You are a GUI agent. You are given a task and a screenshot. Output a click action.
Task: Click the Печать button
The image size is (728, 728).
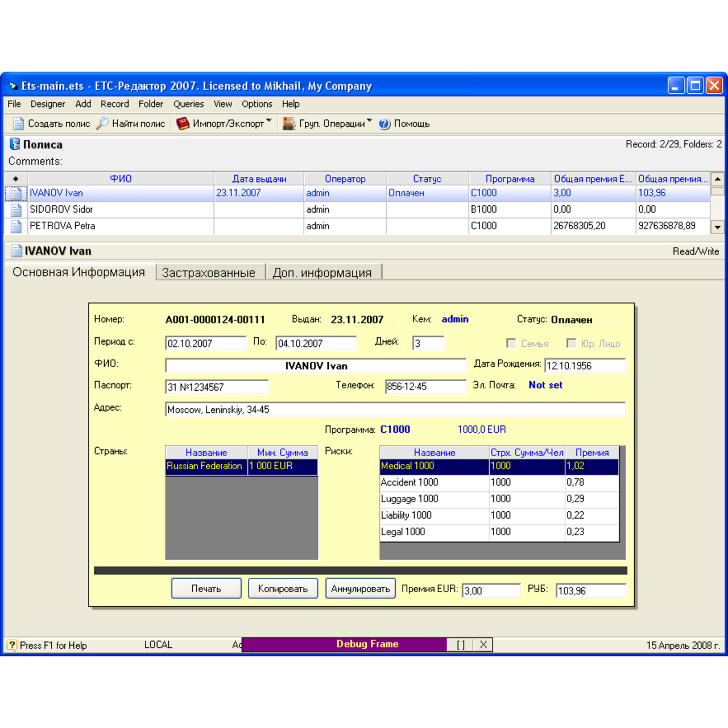[206, 589]
